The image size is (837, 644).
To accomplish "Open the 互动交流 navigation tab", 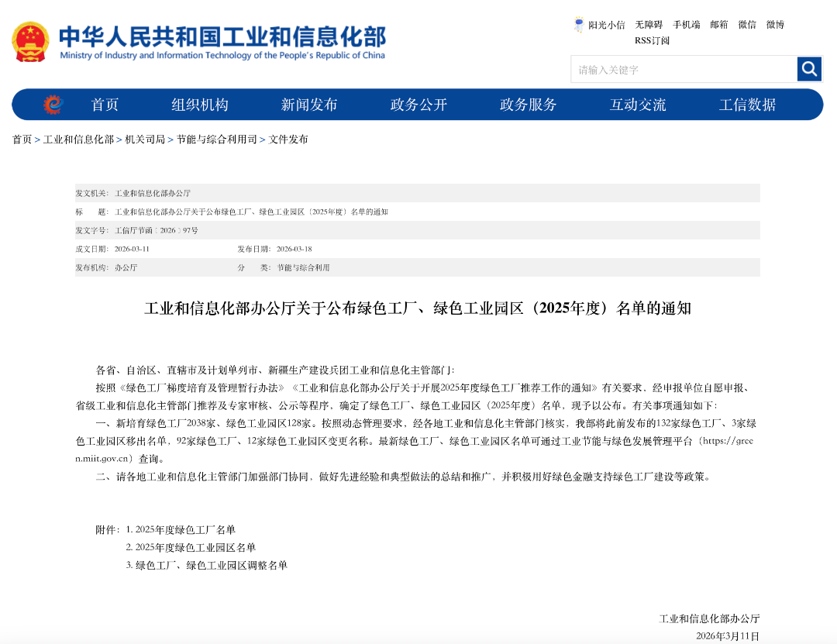I will click(638, 105).
